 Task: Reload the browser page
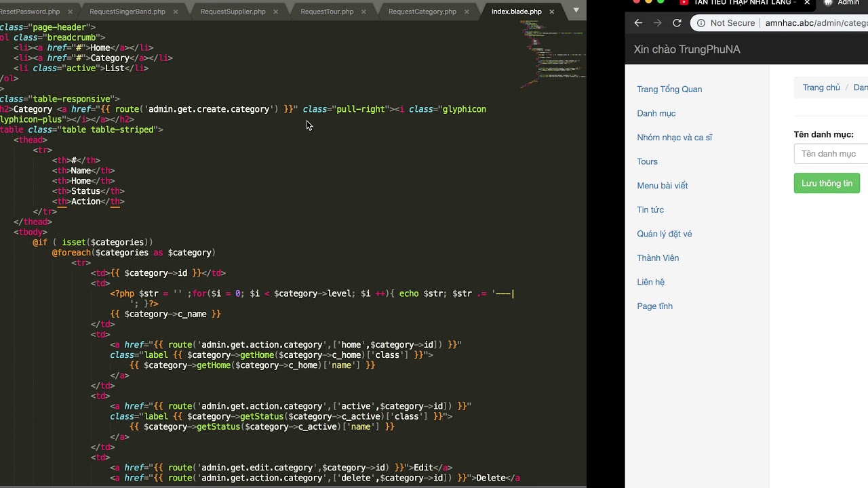coord(677,23)
